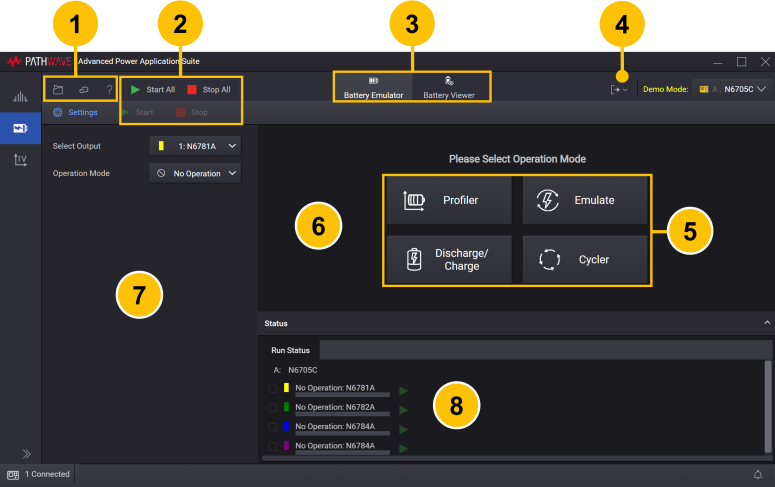Select the battery icon in left sidebar
This screenshot has width=775, height=487.
[20, 129]
